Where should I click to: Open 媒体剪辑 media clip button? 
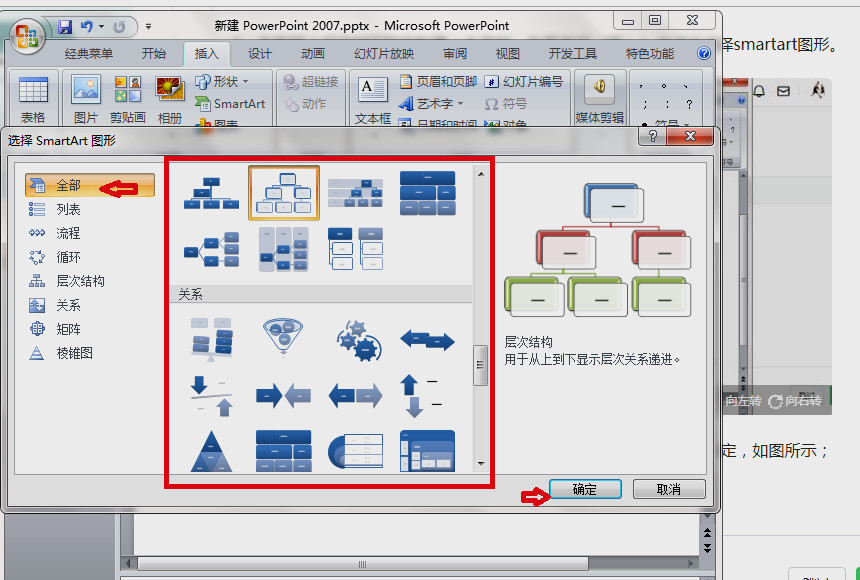(x=599, y=99)
